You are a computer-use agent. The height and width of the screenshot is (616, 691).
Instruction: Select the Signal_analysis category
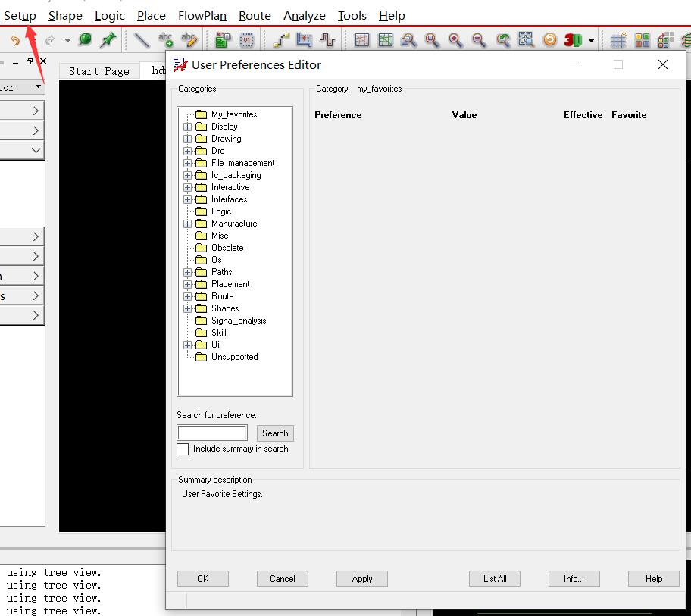click(230, 321)
